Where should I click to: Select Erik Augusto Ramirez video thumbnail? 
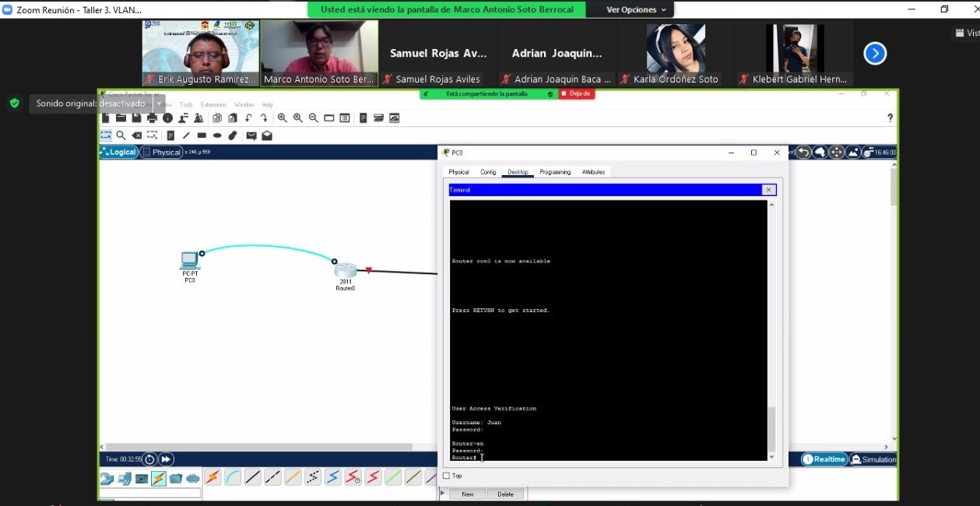point(200,53)
